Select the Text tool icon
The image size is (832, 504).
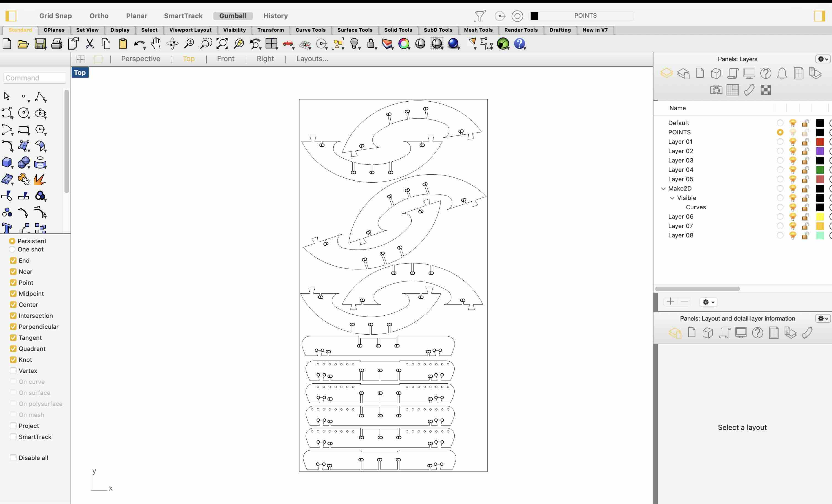click(x=7, y=228)
